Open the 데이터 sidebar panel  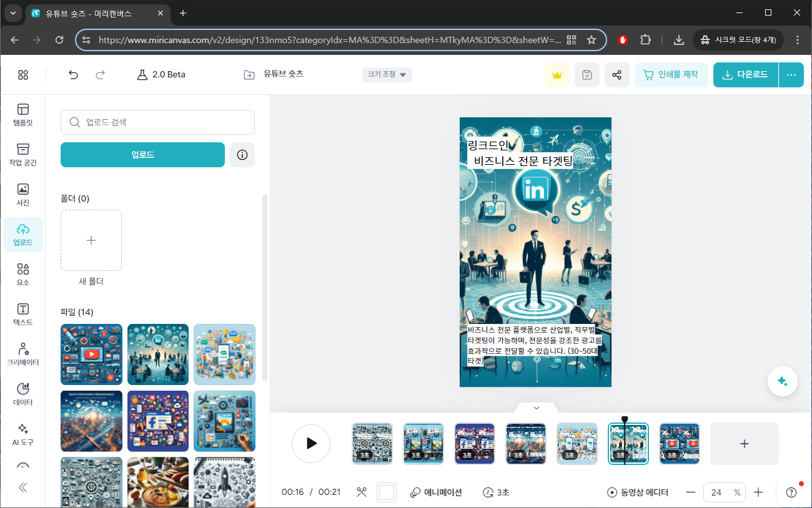(x=23, y=394)
